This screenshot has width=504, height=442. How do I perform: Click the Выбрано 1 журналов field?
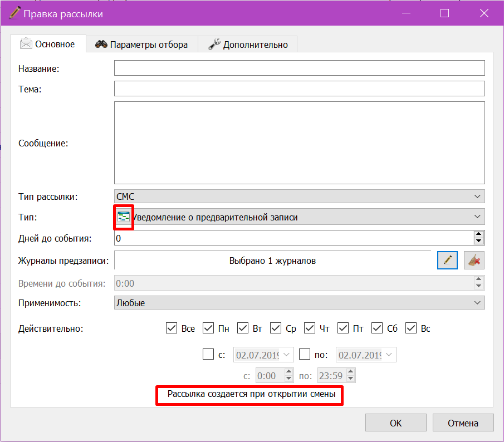click(272, 261)
